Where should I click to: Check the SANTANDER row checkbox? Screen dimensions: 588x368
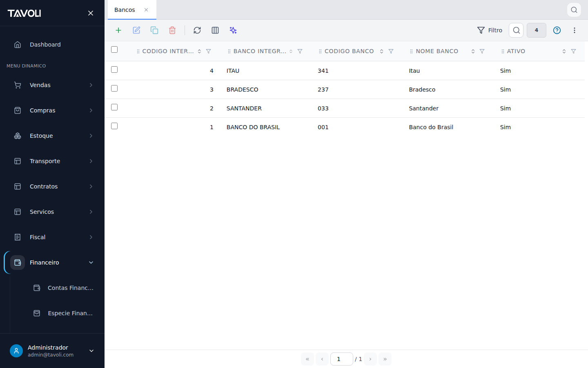[114, 107]
